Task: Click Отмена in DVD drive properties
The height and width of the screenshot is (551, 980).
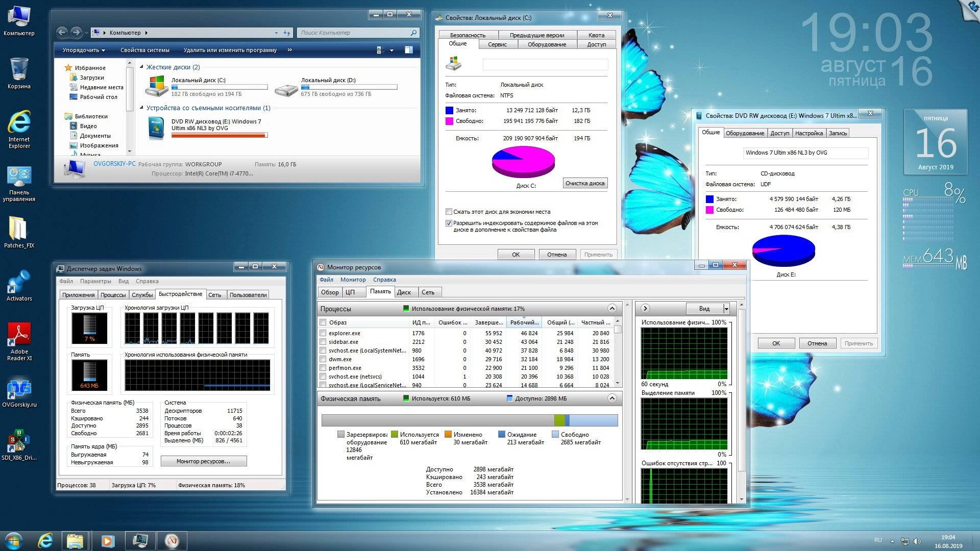Action: tap(817, 343)
